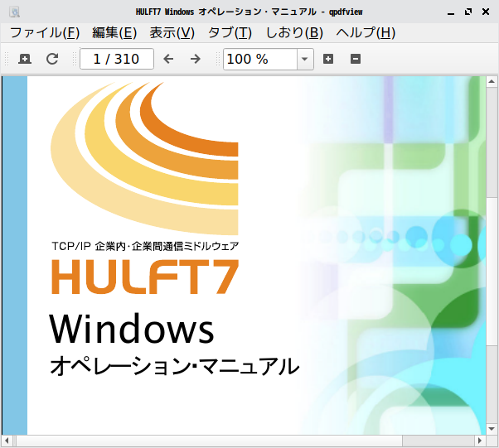Click the page number field showing 1 / 310
The height and width of the screenshot is (448, 499).
point(117,59)
